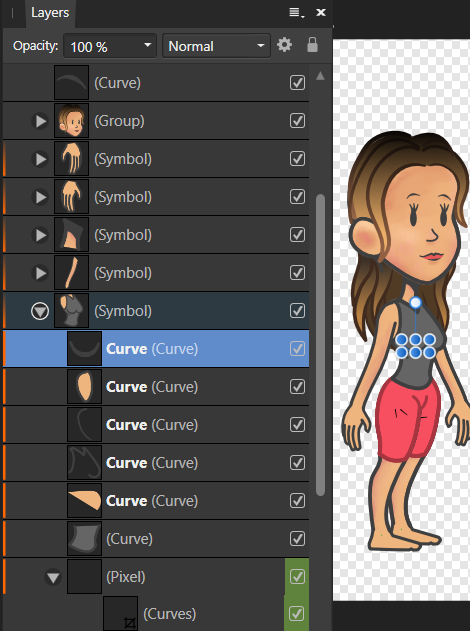Hide the Group layer with its checkbox
The width and height of the screenshot is (470, 631).
pos(297,121)
